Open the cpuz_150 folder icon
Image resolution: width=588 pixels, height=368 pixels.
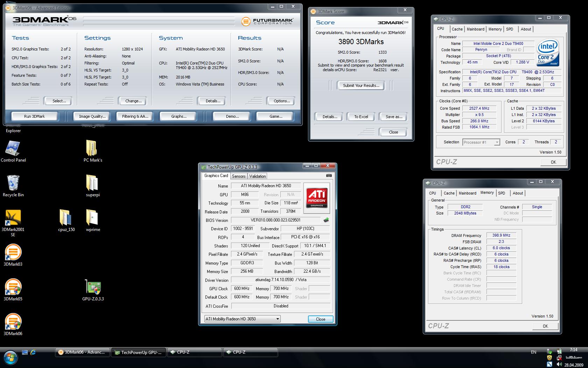[x=66, y=220]
